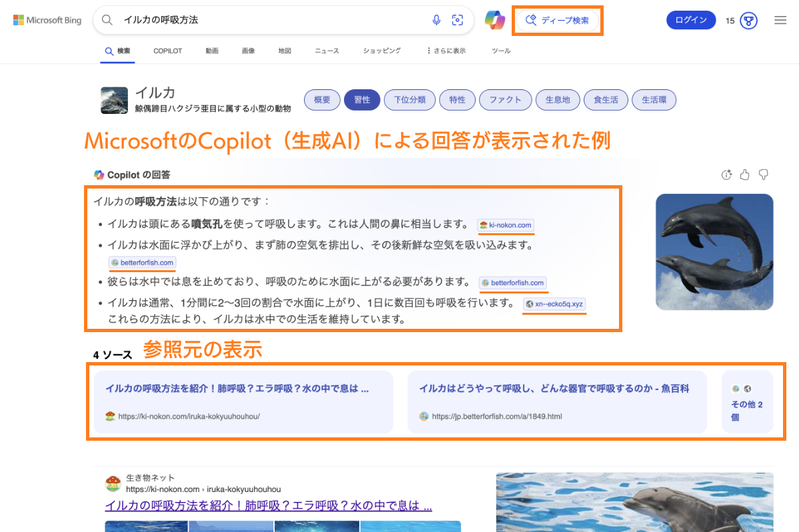Click the rewards points 15
This screenshot has height=532, width=799.
click(x=730, y=21)
